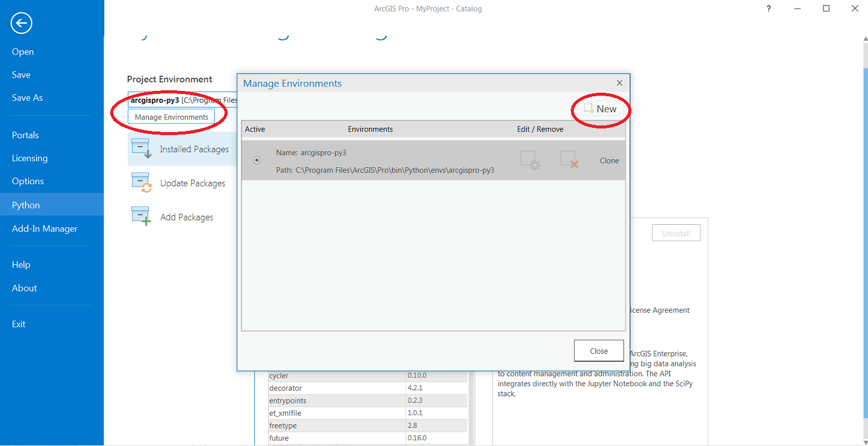Screen dimensions: 868x446
Task: Click the Active column header
Action: tap(255, 129)
